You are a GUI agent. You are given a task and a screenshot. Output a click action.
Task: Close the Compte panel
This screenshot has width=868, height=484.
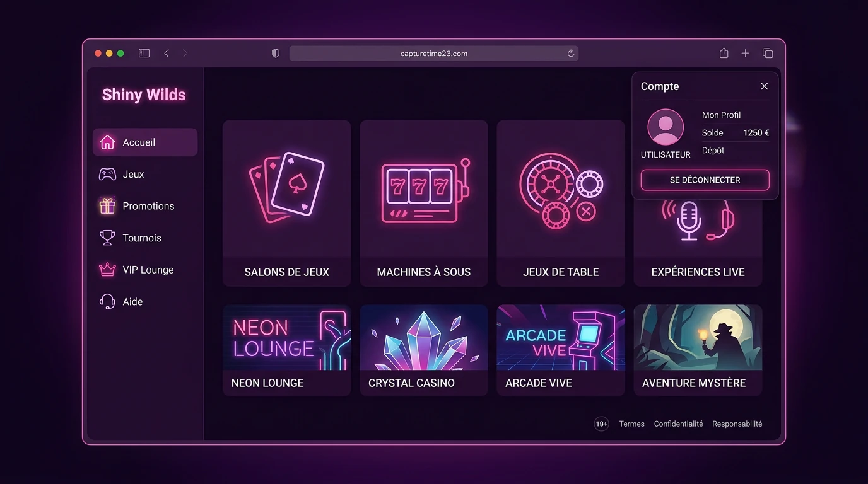764,86
